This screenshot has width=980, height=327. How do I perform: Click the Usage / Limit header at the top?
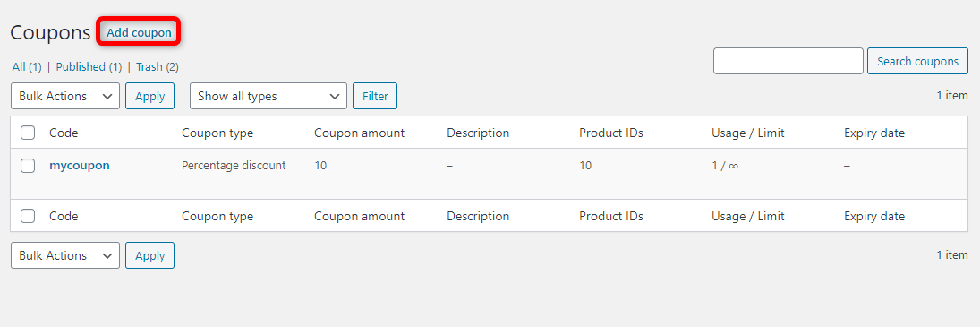[x=748, y=133]
